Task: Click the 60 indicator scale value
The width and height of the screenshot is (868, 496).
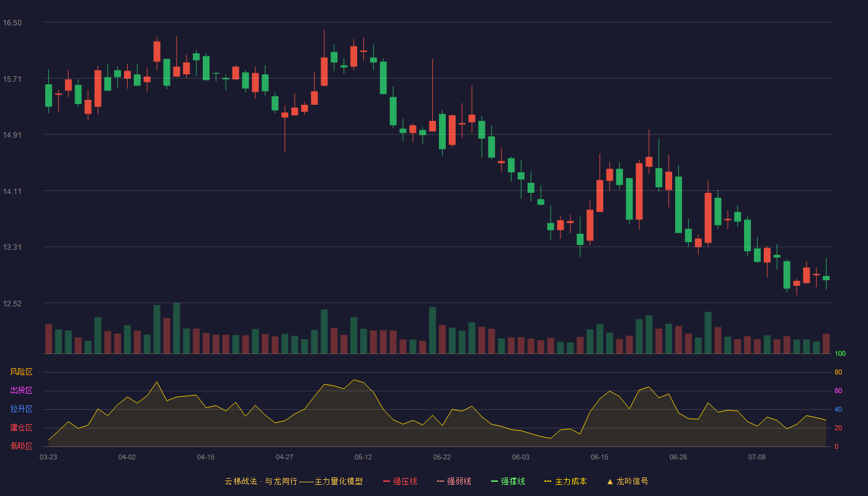Action: click(x=838, y=391)
